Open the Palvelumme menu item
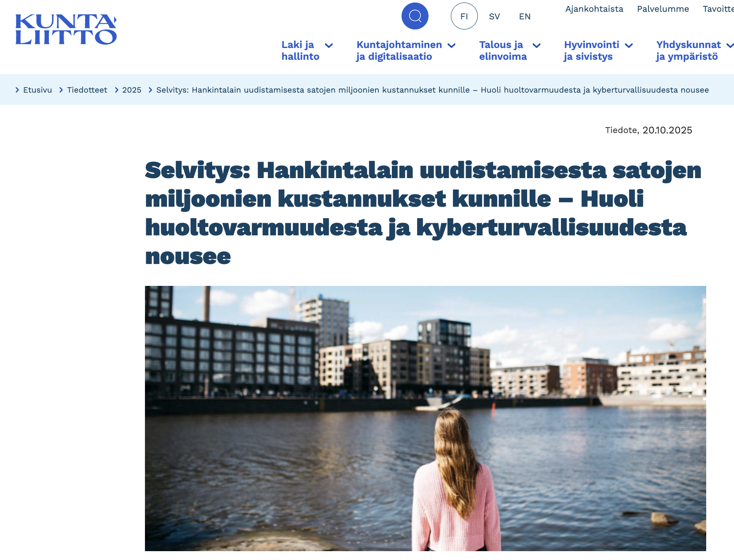 663,9
